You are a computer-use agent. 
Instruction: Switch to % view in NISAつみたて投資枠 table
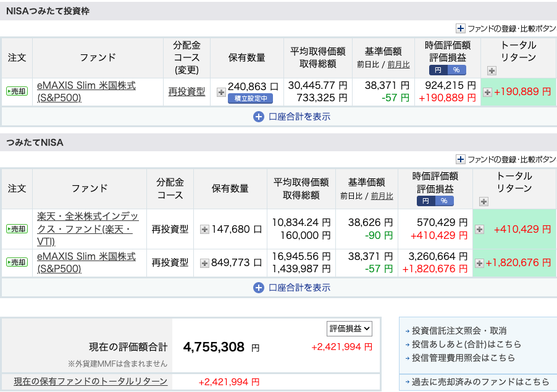click(x=456, y=70)
